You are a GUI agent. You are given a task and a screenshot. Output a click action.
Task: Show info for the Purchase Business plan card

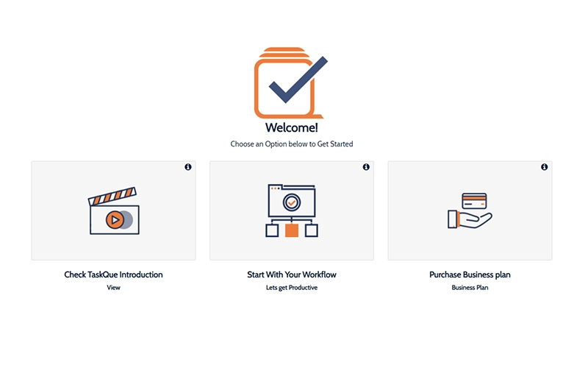point(544,167)
